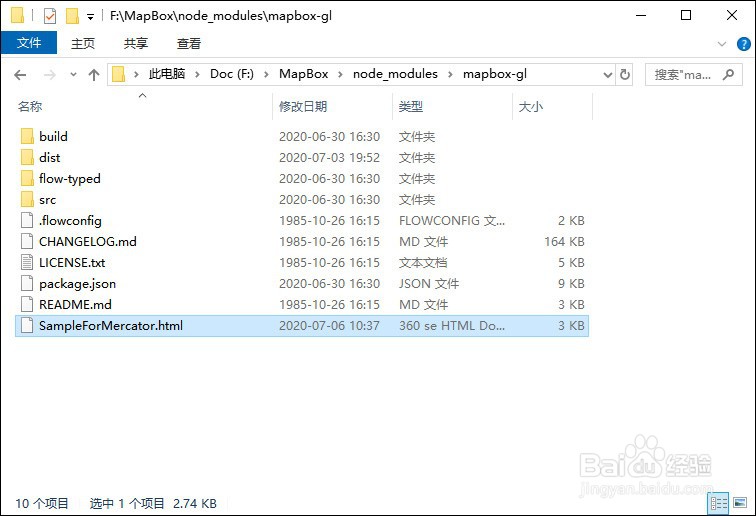Click MapBox in the breadcrumb path

pyautogui.click(x=304, y=74)
